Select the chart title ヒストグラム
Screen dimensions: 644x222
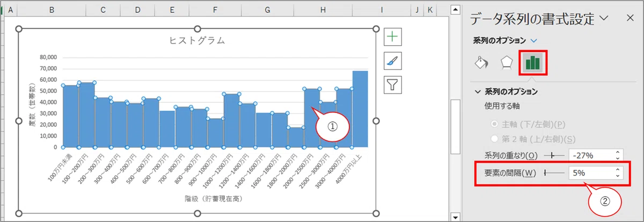click(197, 41)
